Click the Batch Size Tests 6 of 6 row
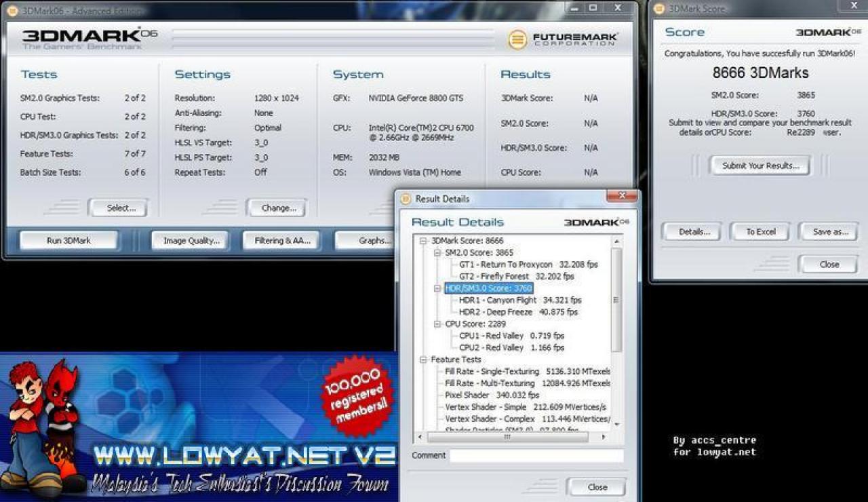Image resolution: width=868 pixels, height=502 pixels. click(x=83, y=172)
